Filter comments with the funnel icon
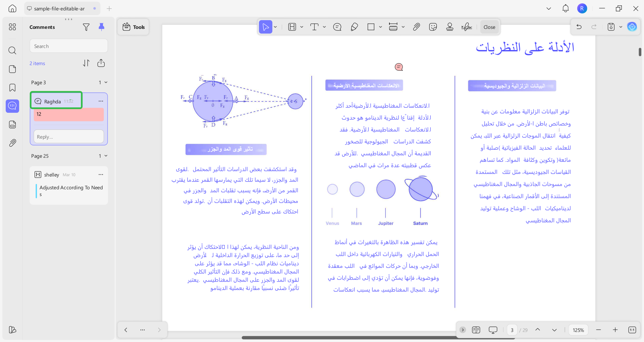The image size is (644, 342). click(86, 27)
